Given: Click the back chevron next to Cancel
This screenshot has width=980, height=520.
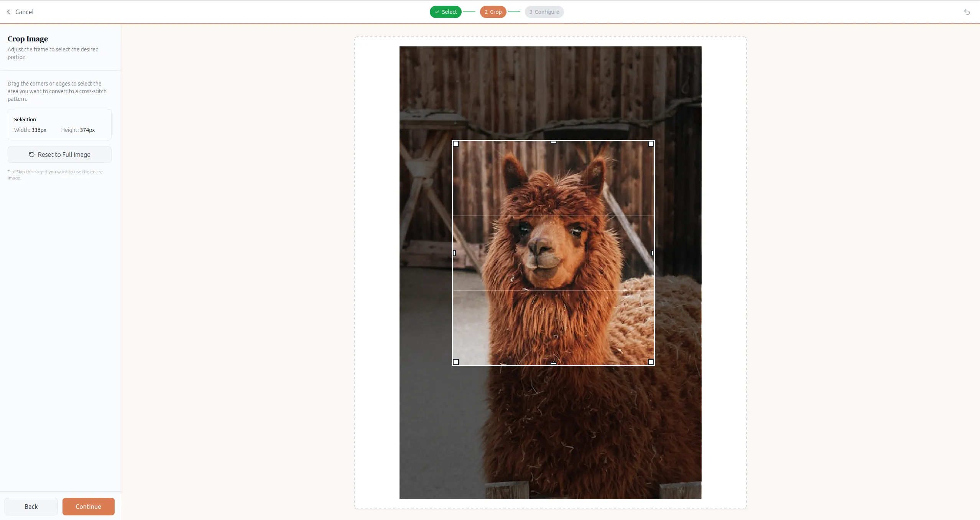Looking at the screenshot, I should click(8, 12).
